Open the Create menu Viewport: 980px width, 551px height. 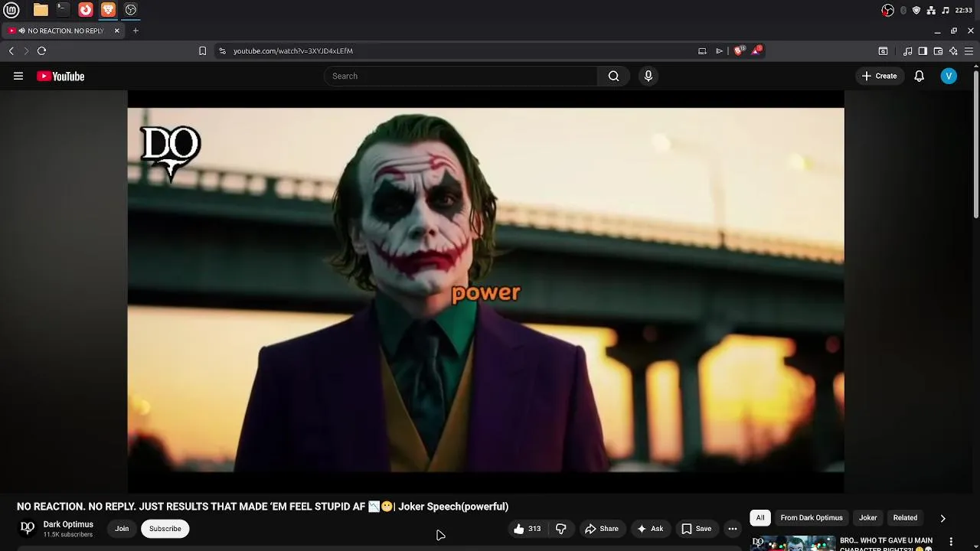point(879,76)
